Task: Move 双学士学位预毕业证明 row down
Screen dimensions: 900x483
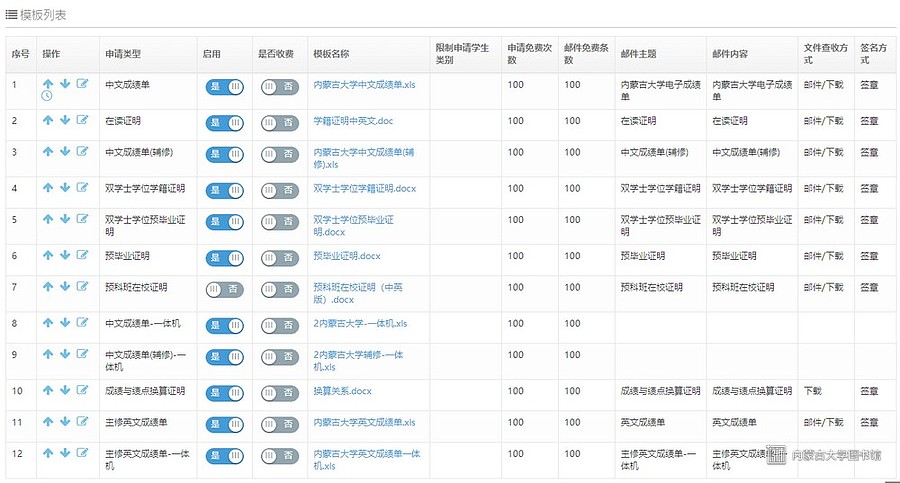Action: [65, 219]
